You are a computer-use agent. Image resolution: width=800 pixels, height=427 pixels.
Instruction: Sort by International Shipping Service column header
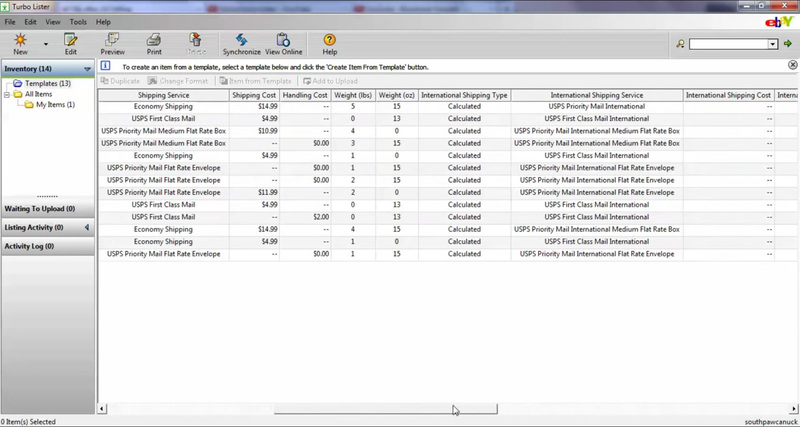coord(596,95)
